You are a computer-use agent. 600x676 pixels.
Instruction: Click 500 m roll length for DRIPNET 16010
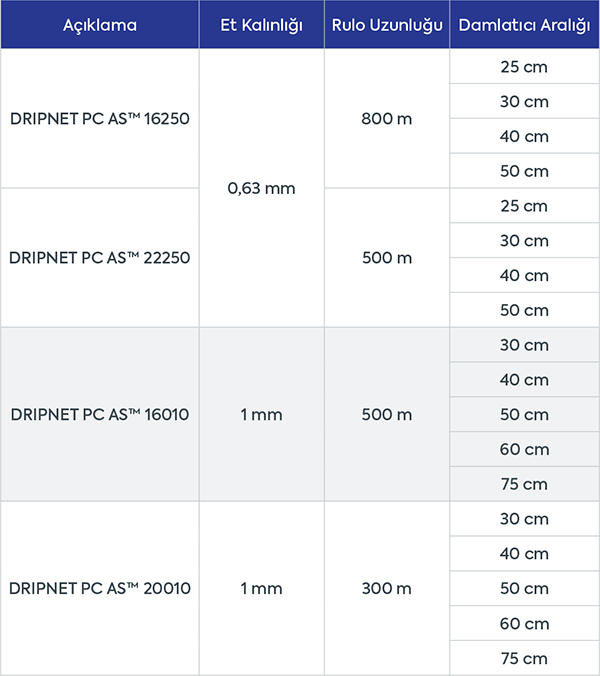(x=386, y=414)
